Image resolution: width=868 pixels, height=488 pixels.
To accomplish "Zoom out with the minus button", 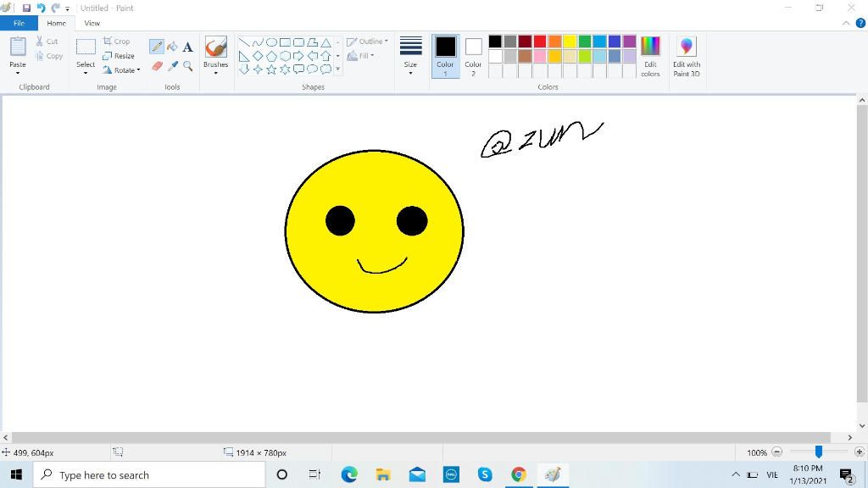I will click(777, 452).
